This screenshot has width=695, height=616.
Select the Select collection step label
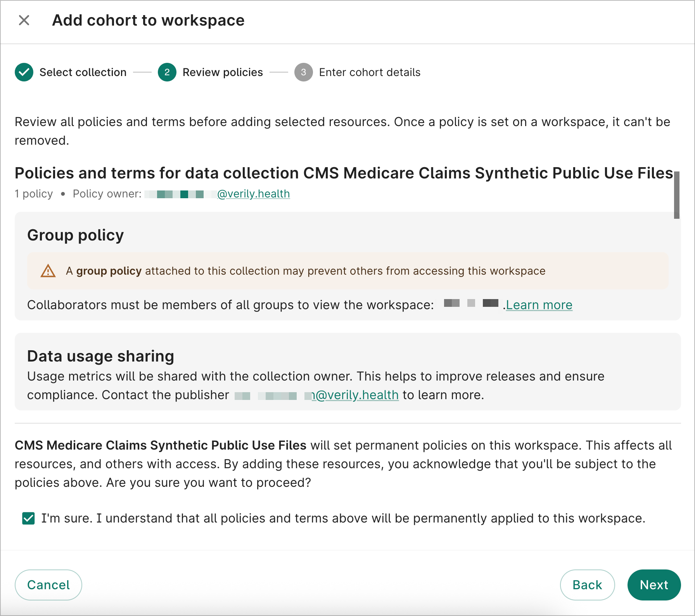coord(83,72)
